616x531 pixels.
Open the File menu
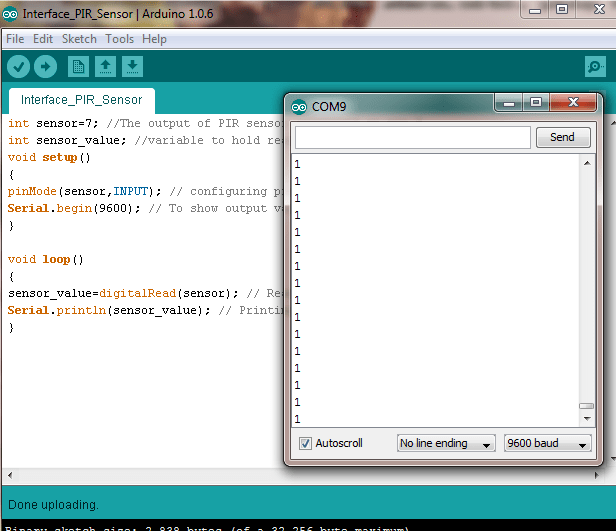pyautogui.click(x=15, y=39)
